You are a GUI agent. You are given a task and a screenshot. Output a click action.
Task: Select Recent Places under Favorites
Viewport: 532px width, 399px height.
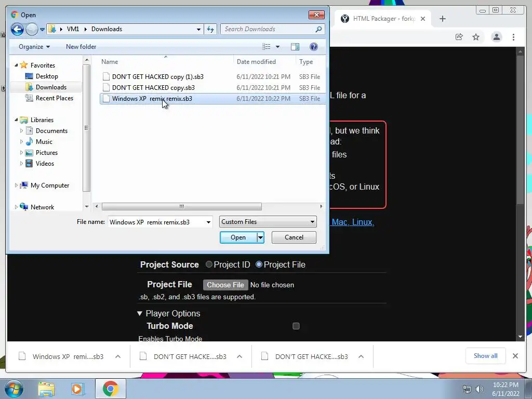[54, 98]
